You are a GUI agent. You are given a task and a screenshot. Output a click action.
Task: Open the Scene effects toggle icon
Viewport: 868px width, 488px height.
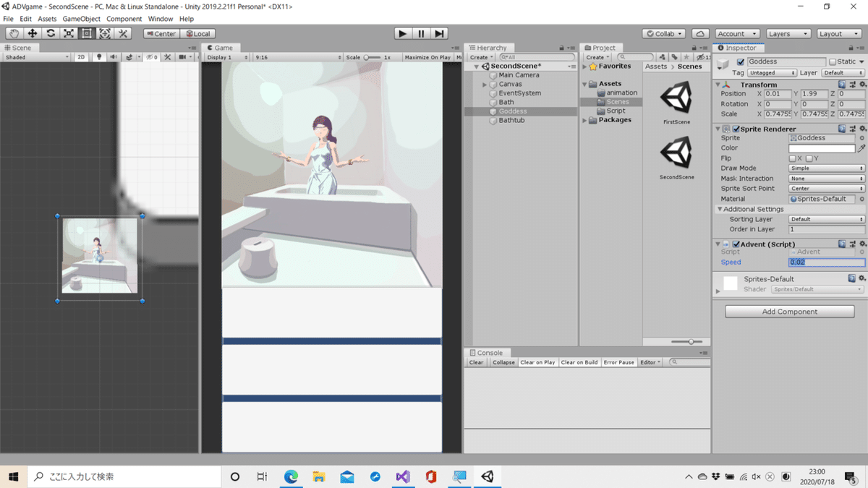coord(130,57)
